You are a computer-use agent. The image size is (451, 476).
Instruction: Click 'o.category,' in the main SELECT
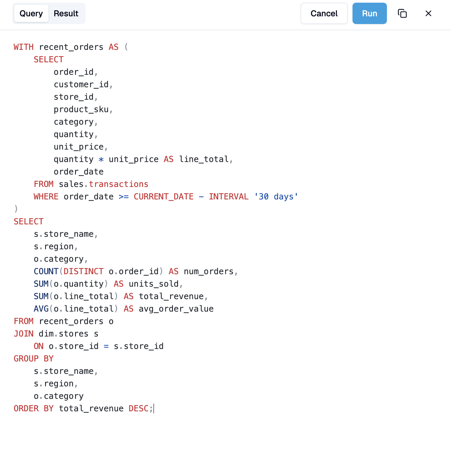(61, 259)
